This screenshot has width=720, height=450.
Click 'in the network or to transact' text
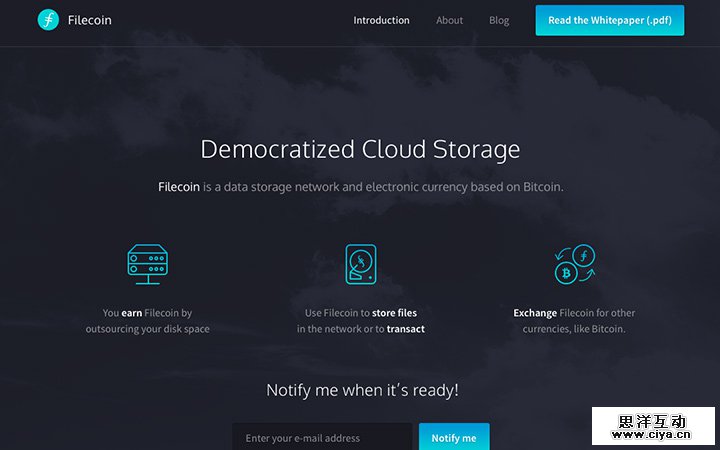tap(361, 329)
